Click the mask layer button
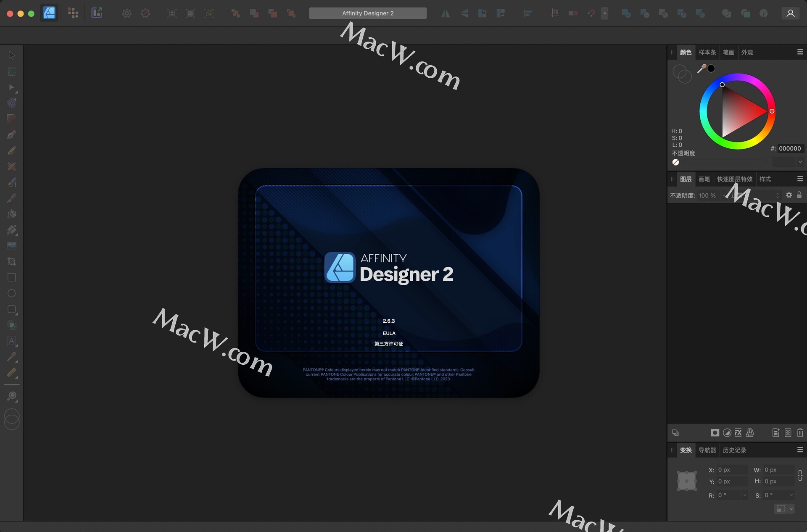Viewport: 807px width, 532px height. click(x=715, y=433)
